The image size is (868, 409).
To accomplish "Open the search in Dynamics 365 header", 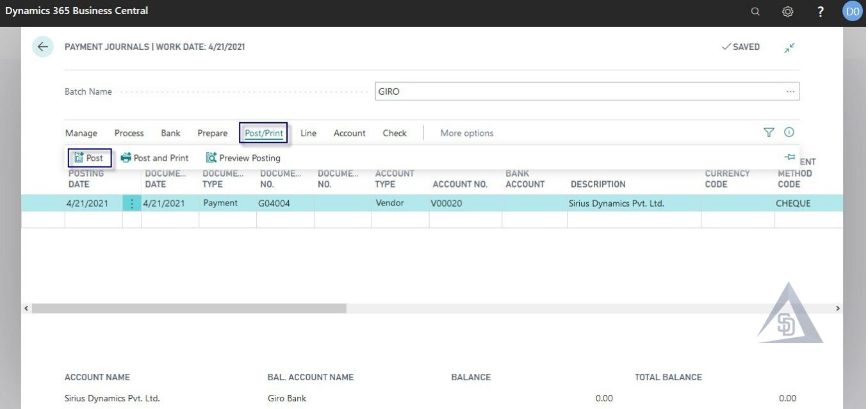I will tap(755, 11).
